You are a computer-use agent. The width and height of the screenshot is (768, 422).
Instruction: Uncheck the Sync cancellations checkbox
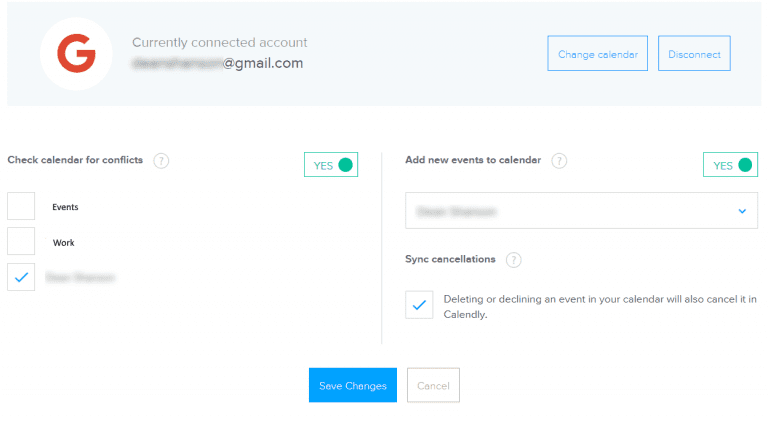click(x=419, y=305)
